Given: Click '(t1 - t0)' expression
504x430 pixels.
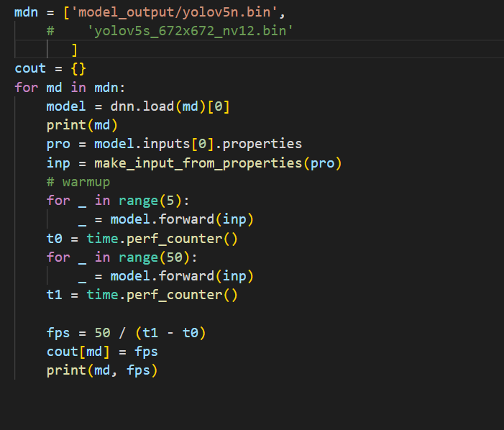Looking at the screenshot, I should click(x=170, y=333).
